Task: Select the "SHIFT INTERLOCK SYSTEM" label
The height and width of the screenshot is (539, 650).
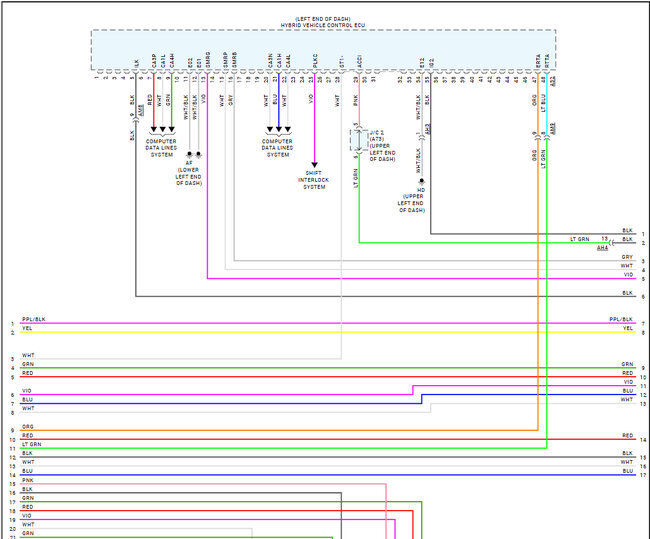Action: pyautogui.click(x=314, y=180)
